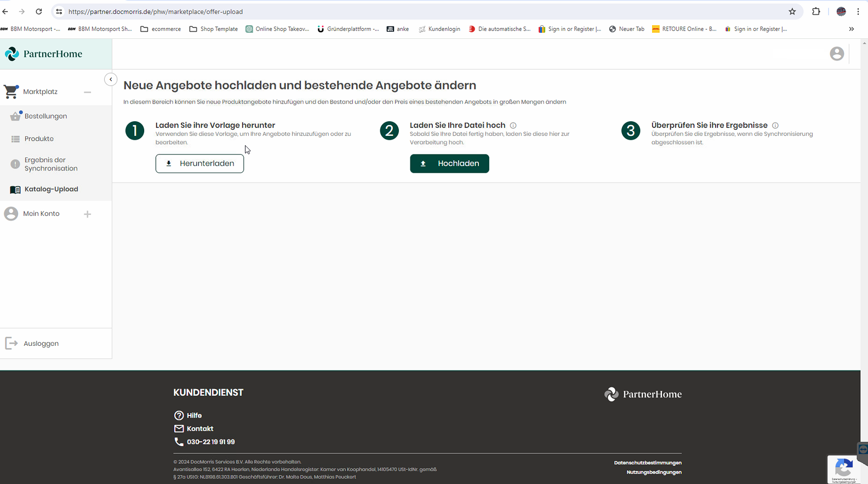Bookmark this page with the star icon

pyautogui.click(x=792, y=12)
